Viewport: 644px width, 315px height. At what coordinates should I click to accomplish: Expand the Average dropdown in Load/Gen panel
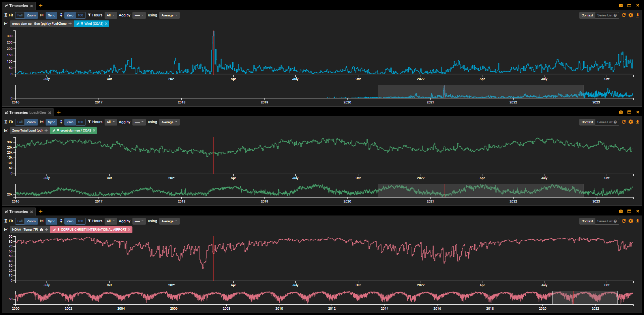[x=169, y=122]
